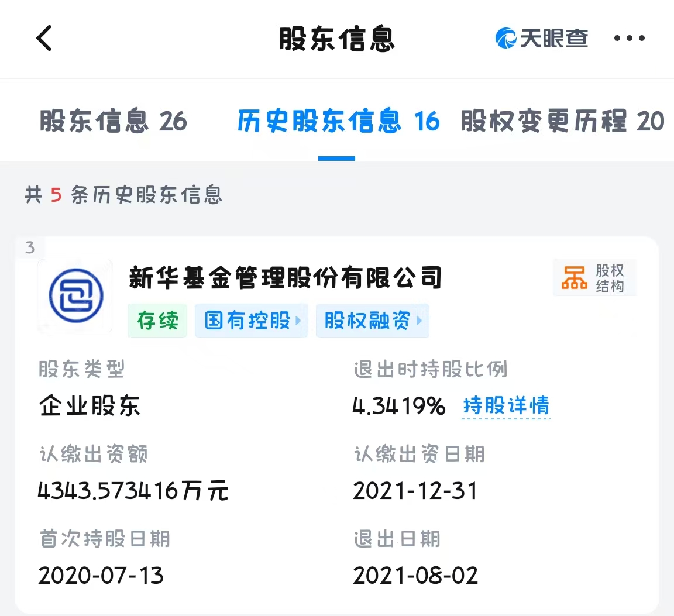Expand the 股权融资 tag
Screen dimensions: 674x616
pyautogui.click(x=372, y=321)
